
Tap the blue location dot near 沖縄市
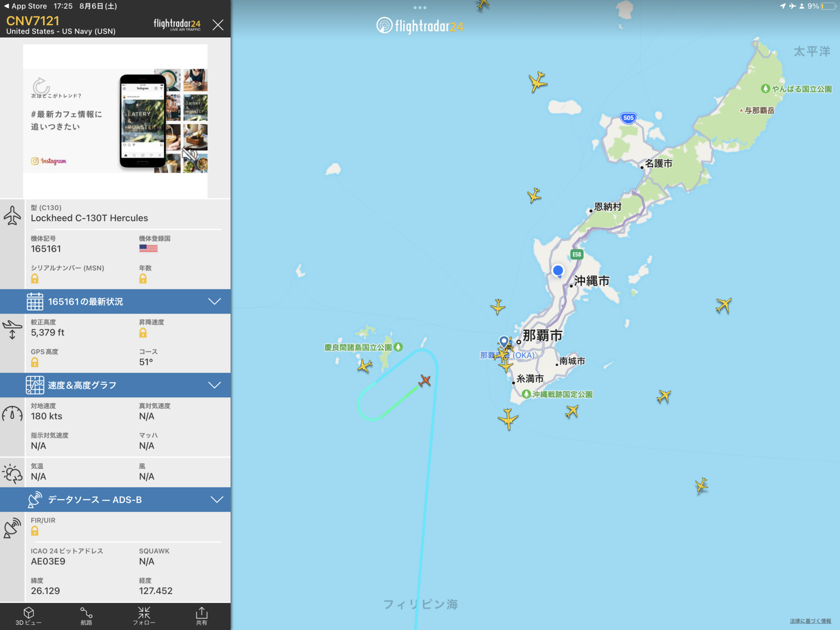[558, 271]
